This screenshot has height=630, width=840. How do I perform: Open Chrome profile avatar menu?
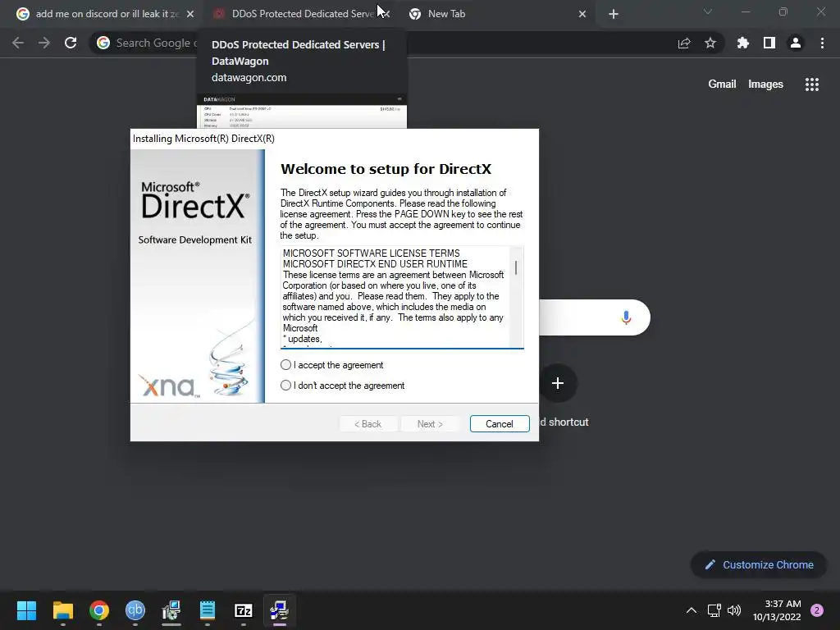point(796,43)
